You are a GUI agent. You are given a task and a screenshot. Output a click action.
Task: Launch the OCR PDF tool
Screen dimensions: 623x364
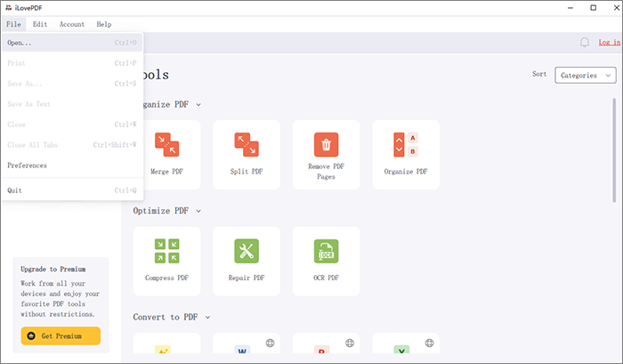pos(326,261)
